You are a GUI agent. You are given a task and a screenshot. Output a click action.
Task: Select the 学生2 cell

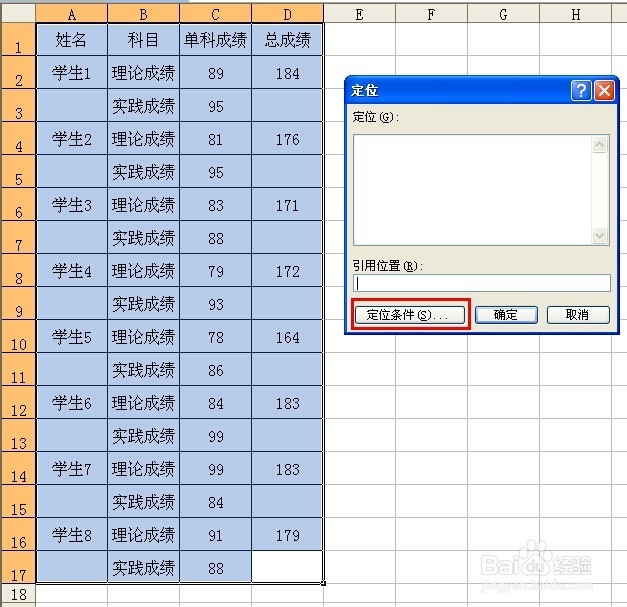coord(72,138)
